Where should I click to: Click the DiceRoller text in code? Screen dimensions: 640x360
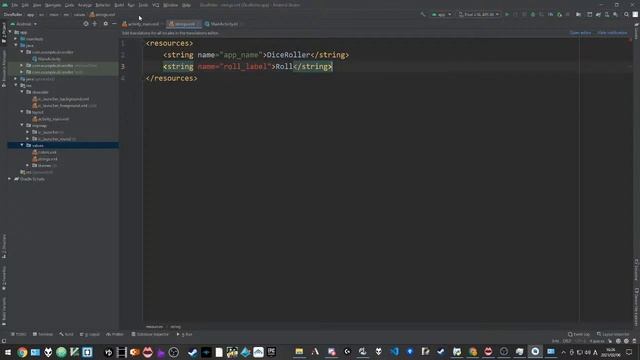coord(288,55)
